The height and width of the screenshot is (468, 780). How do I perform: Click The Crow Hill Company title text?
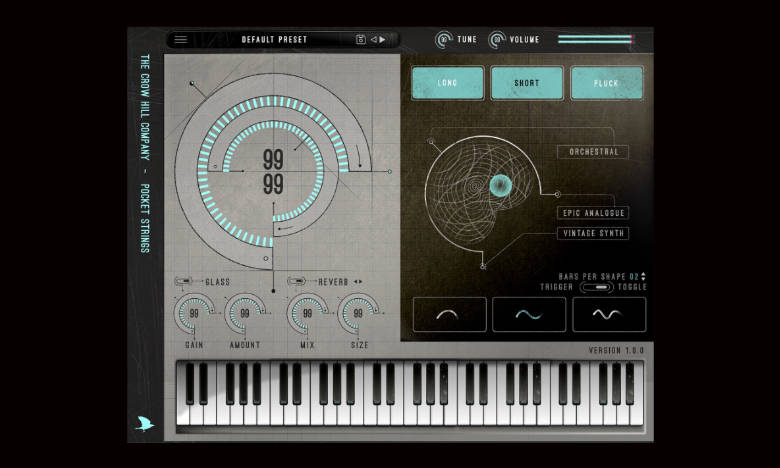(145, 107)
